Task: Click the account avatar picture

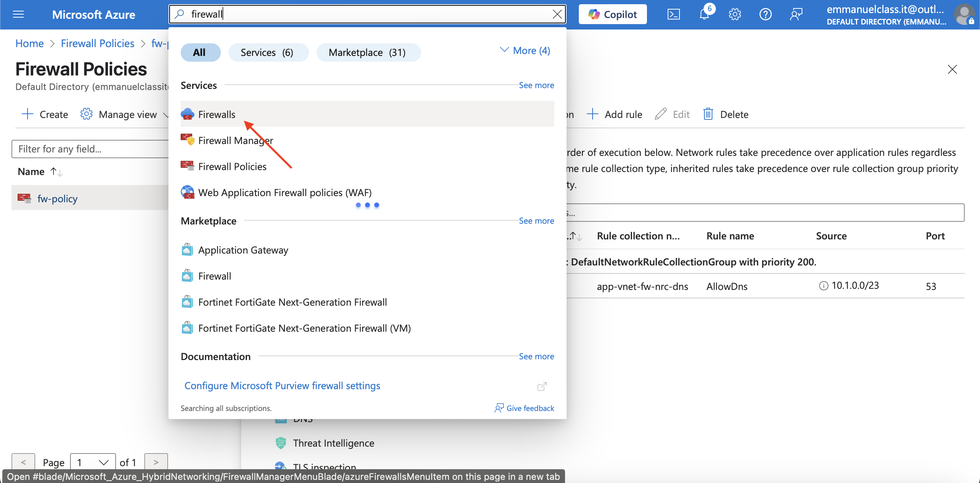Action: (x=964, y=15)
